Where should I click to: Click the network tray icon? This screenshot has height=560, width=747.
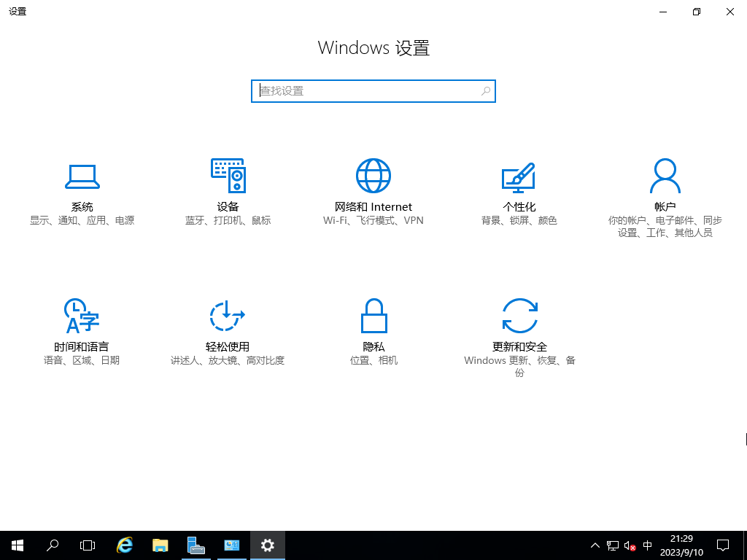coord(613,545)
